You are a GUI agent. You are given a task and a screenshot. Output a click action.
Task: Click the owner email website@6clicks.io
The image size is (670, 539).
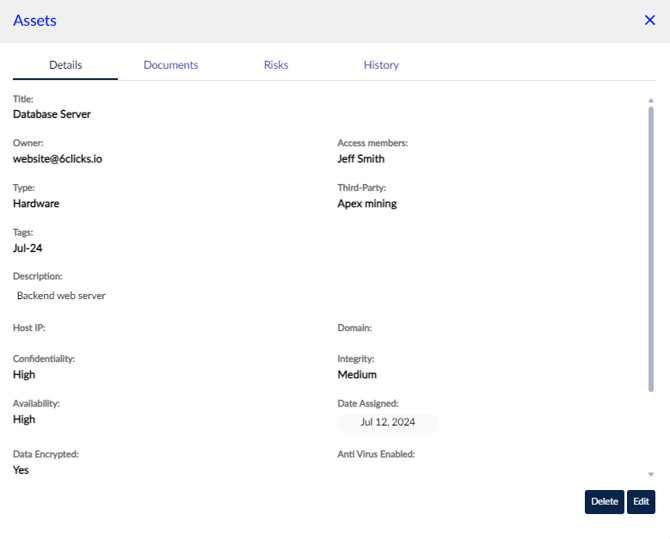point(57,159)
